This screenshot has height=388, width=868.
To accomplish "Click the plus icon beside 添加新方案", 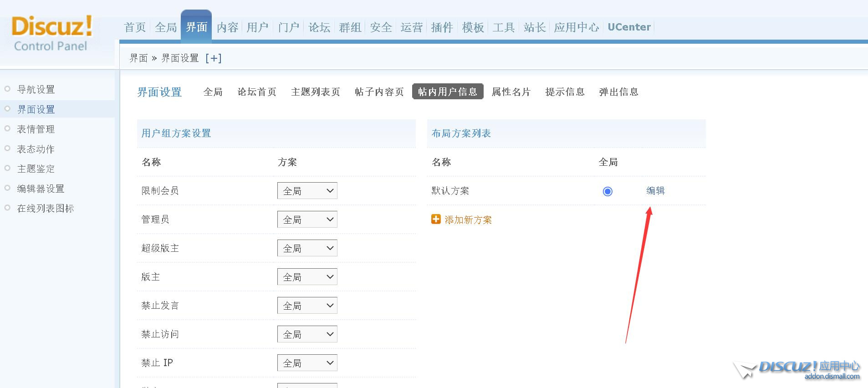I will click(x=436, y=220).
